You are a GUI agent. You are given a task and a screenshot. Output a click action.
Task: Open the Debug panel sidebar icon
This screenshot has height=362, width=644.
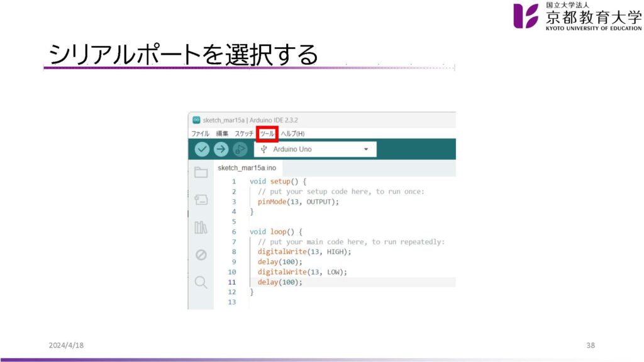tap(201, 255)
